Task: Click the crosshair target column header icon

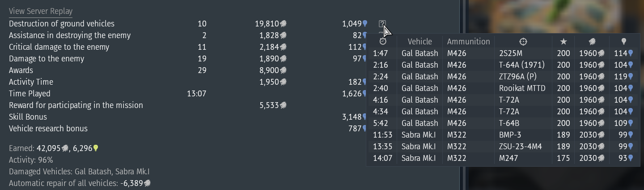Action: pyautogui.click(x=523, y=42)
